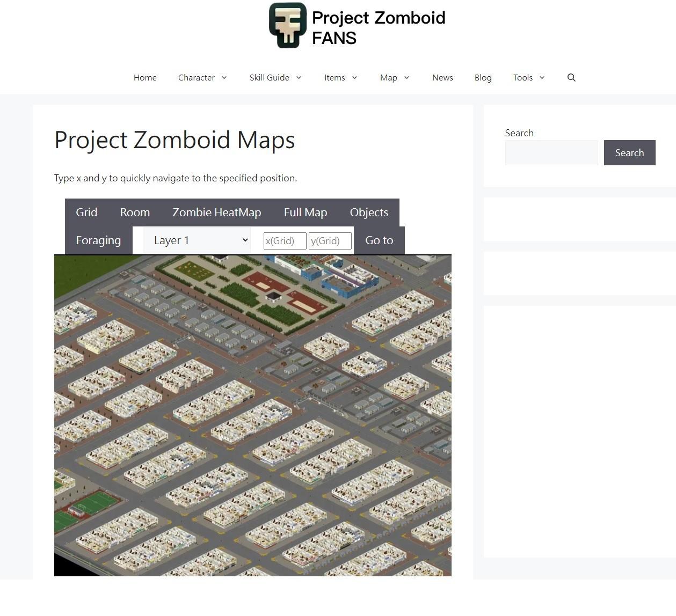Navigate to the Home menu item
Viewport: 676px width, 616px height.
[145, 77]
